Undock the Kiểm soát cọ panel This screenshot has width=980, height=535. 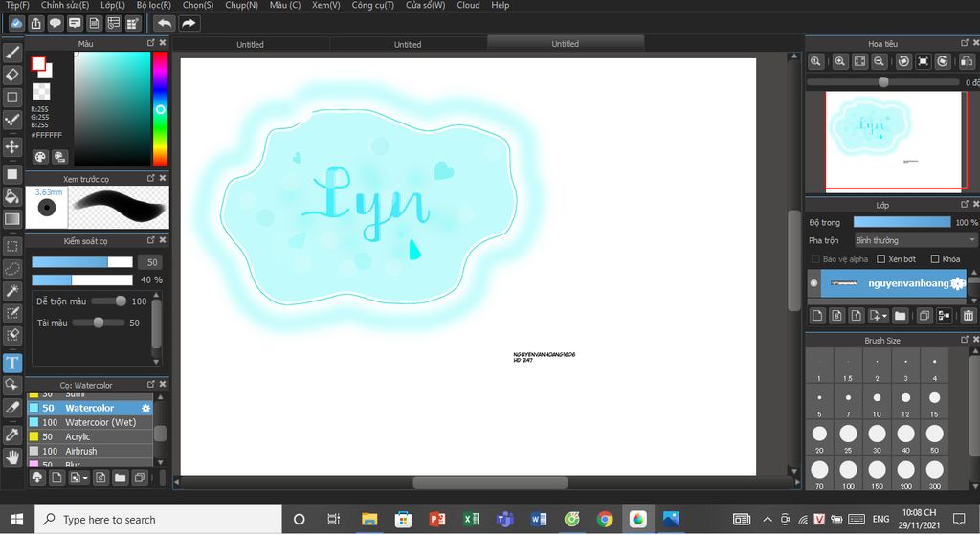[150, 240]
